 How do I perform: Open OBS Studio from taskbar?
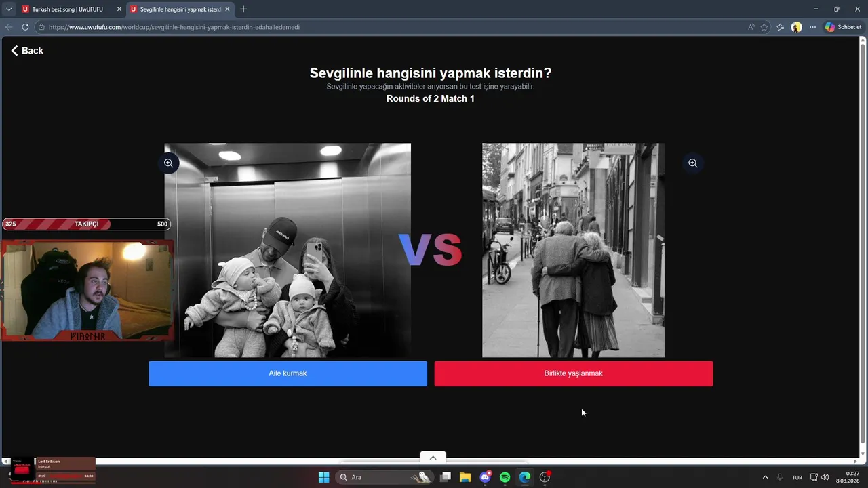(545, 477)
